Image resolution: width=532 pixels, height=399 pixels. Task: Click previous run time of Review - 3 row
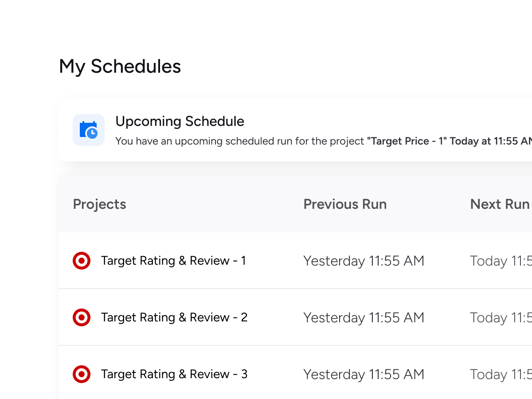click(x=364, y=375)
